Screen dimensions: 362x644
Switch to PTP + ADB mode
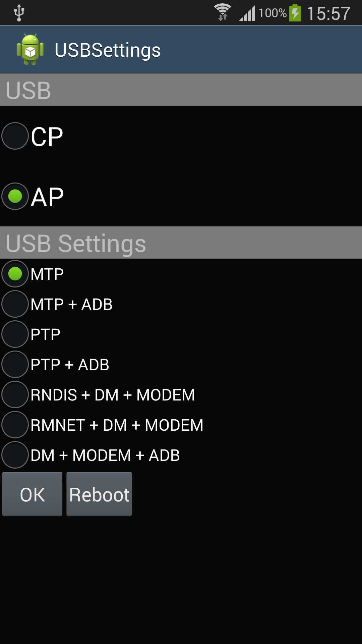(x=15, y=364)
